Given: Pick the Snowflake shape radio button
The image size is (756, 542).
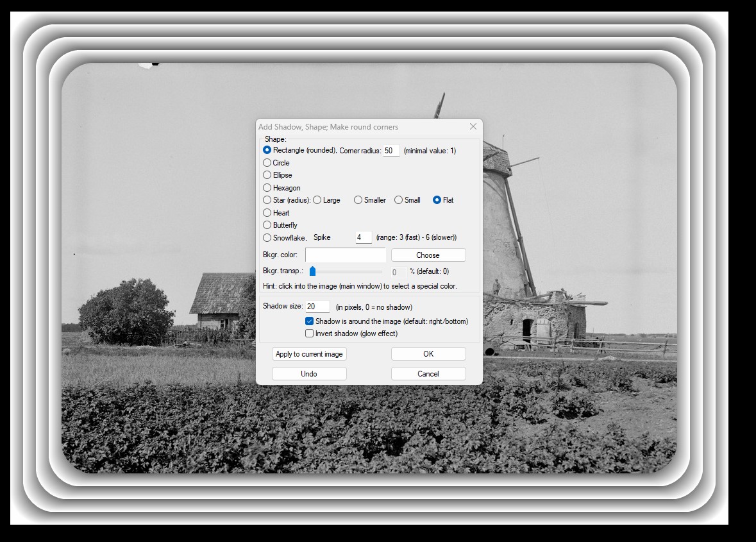Looking at the screenshot, I should (267, 238).
